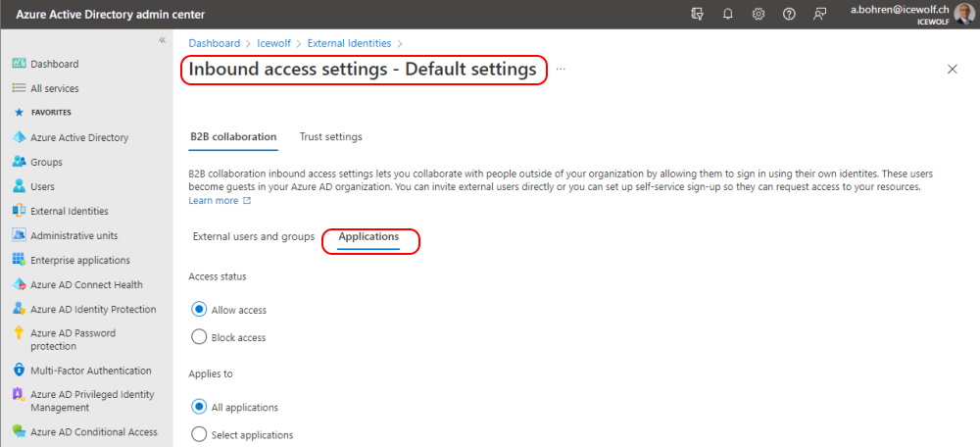Close the Inbound access settings pane
The height and width of the screenshot is (447, 980).
[952, 69]
